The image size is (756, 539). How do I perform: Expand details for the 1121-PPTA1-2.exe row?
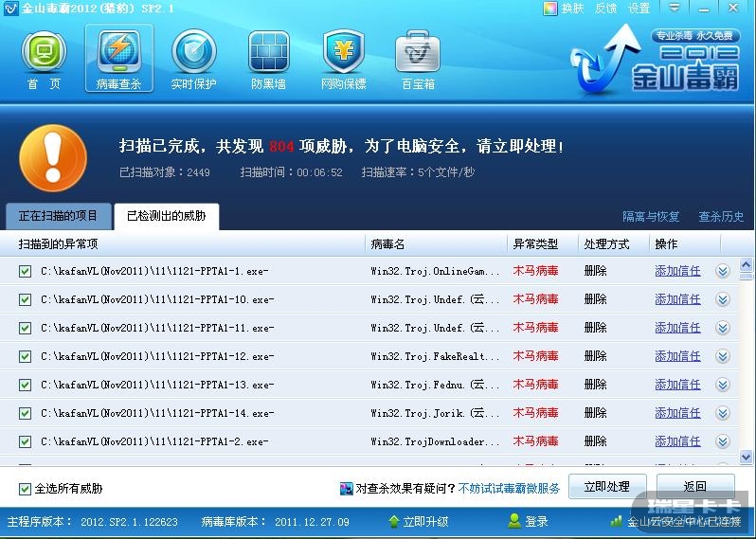click(722, 441)
